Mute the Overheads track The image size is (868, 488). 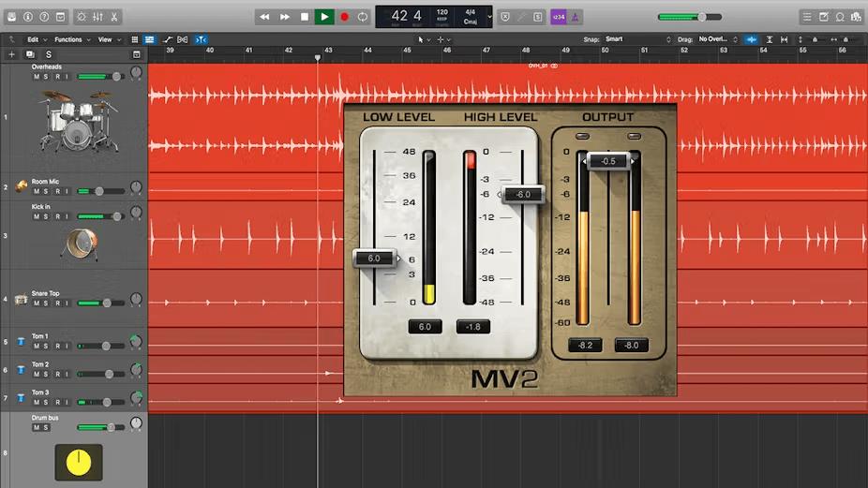(37, 77)
